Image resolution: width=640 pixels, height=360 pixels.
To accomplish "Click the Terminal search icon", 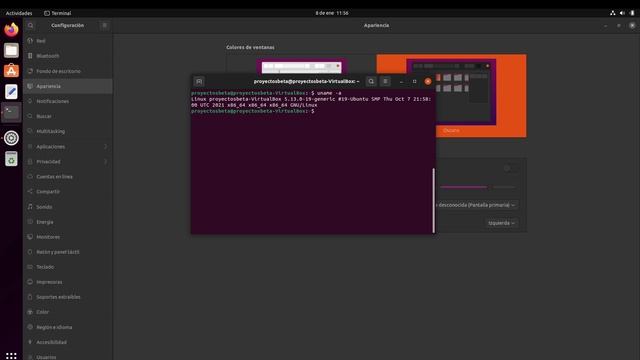I will pos(371,81).
